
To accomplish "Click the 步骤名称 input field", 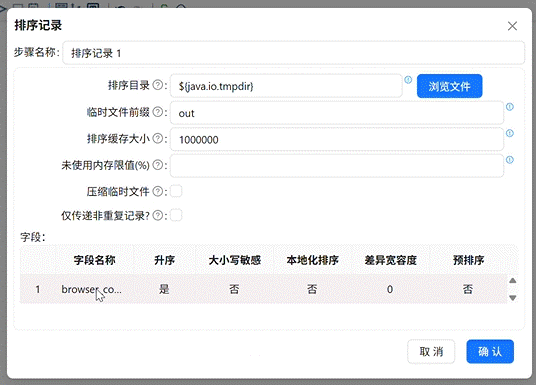I will (293, 53).
